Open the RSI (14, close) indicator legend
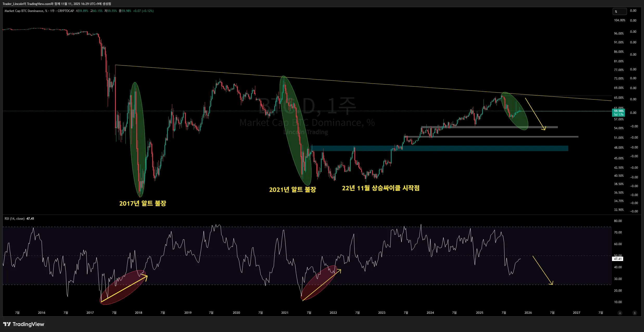Screen dimensions: 644x332 15,219
